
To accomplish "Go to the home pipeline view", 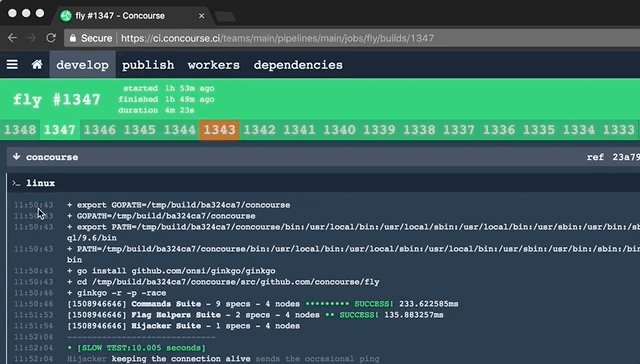I will 37,64.
